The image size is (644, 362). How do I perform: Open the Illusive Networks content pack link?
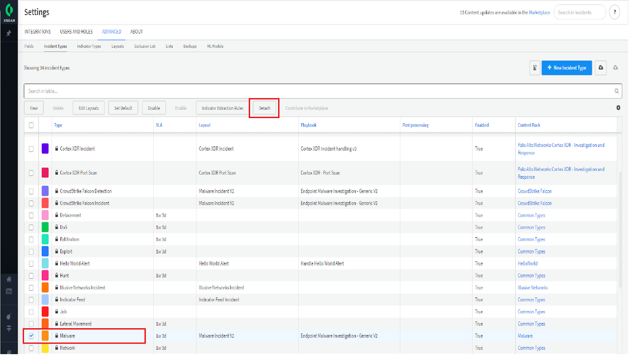[533, 288]
